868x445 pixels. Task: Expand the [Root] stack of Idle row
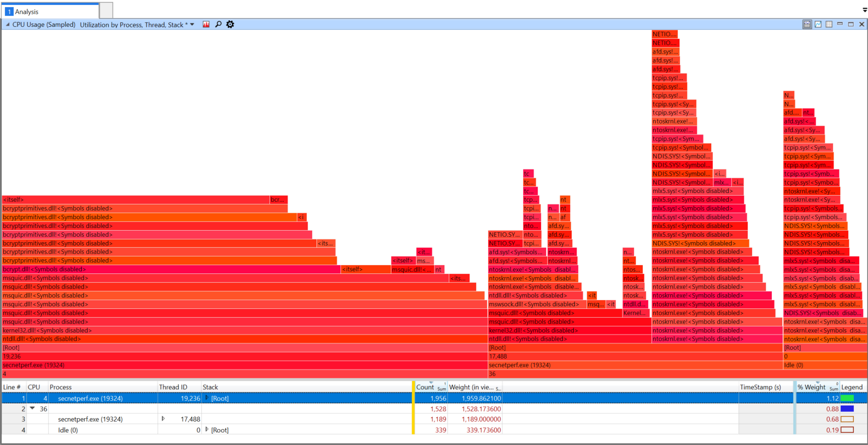coord(207,430)
